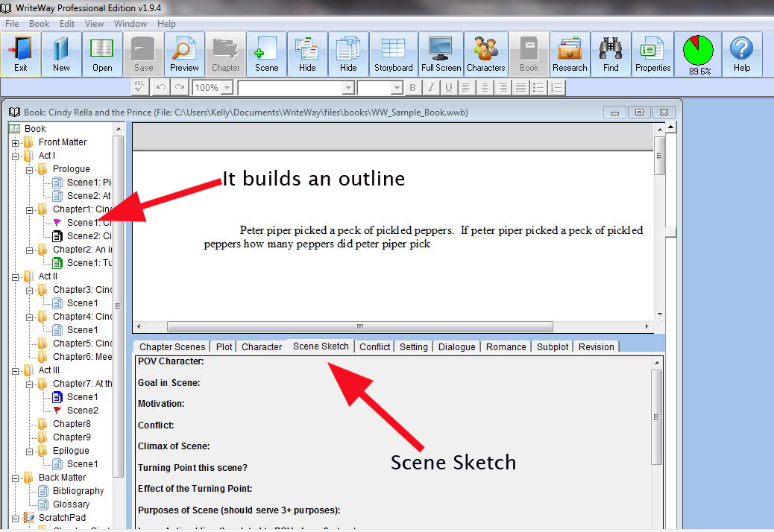This screenshot has width=774, height=532.
Task: Open the File menu
Action: click(x=12, y=24)
